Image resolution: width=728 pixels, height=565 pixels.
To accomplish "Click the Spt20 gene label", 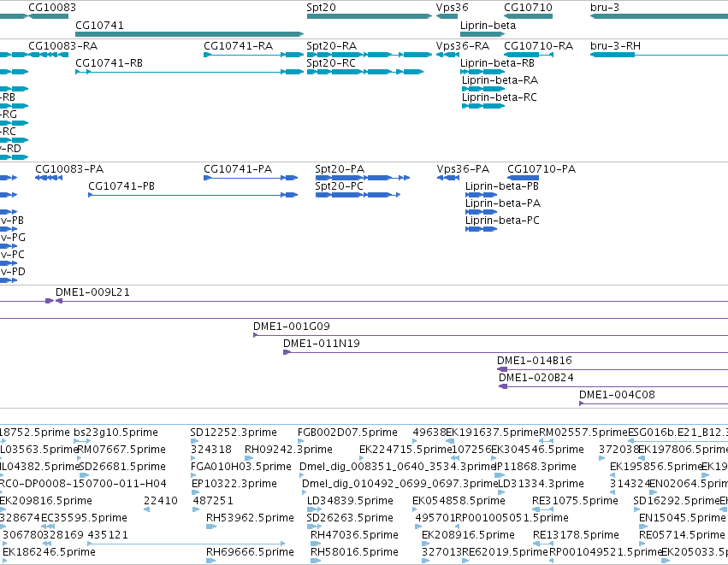I will click(321, 8).
